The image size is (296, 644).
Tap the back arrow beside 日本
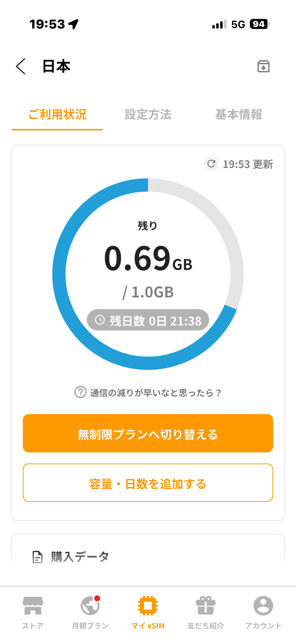pyautogui.click(x=21, y=66)
